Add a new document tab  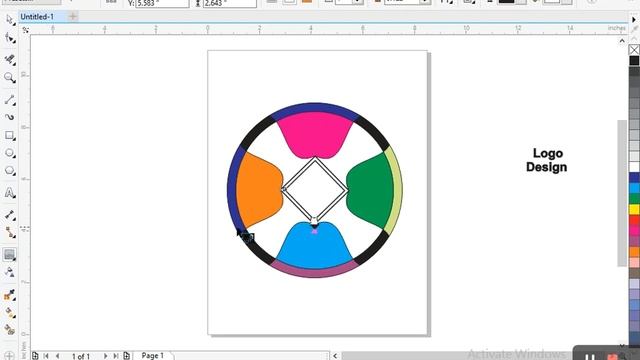click(x=73, y=17)
